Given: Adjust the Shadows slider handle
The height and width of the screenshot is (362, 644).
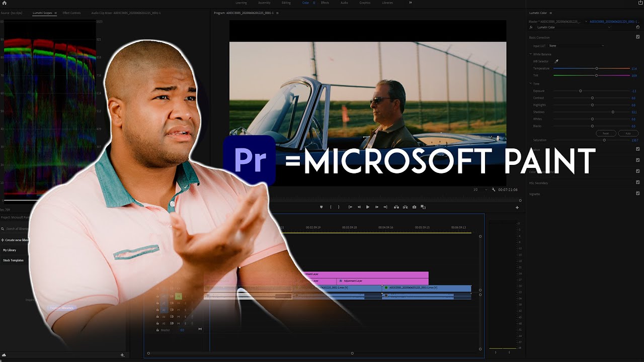Looking at the screenshot, I should coord(613,112).
